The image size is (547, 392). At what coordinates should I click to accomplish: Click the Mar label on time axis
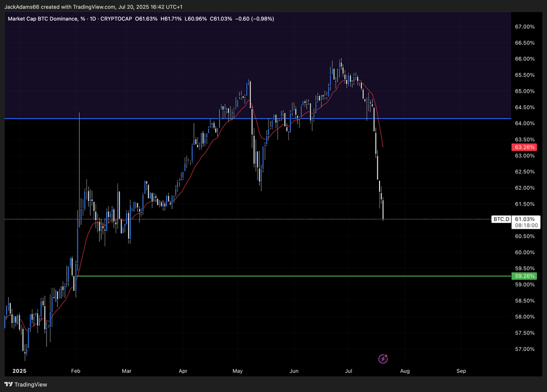(x=127, y=371)
